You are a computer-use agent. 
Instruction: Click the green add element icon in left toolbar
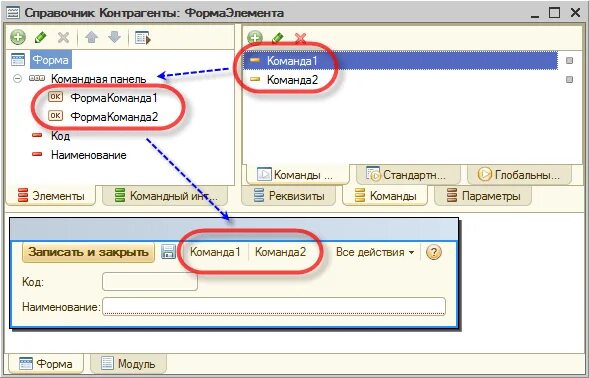18,37
